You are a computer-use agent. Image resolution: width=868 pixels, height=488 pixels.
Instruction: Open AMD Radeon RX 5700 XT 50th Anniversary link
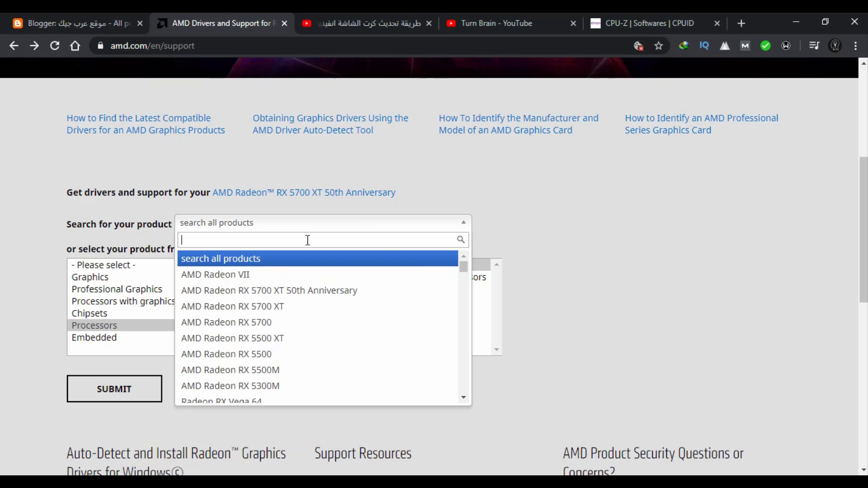tap(304, 192)
